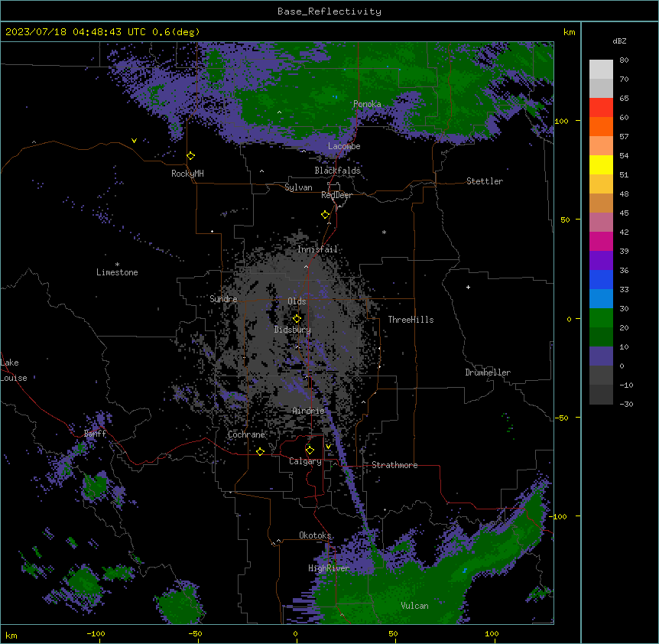Click the -30 value on the dBZ scale
This screenshot has height=644, width=659.
[x=626, y=405]
